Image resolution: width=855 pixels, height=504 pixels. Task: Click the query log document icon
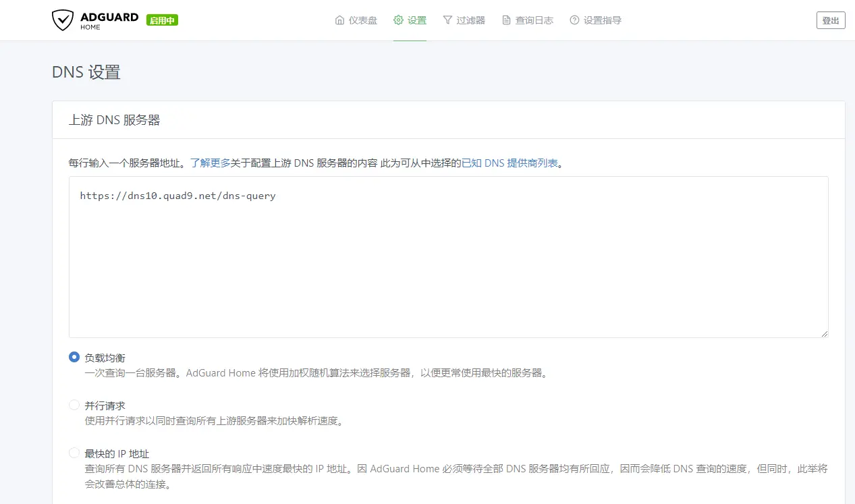pyautogui.click(x=506, y=20)
